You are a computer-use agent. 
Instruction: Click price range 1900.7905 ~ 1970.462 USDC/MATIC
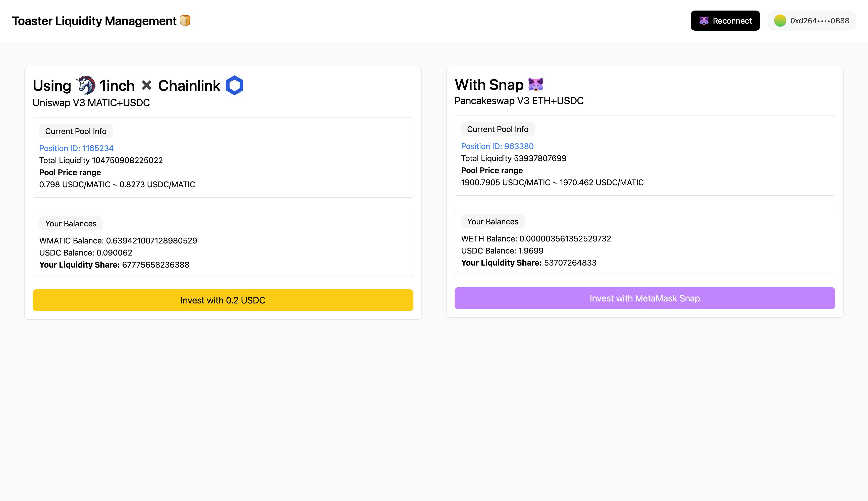pyautogui.click(x=552, y=182)
